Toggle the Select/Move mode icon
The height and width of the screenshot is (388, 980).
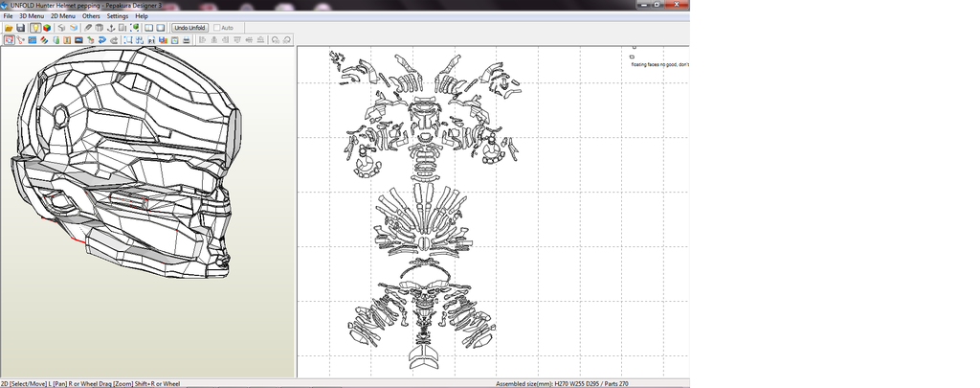(x=9, y=40)
